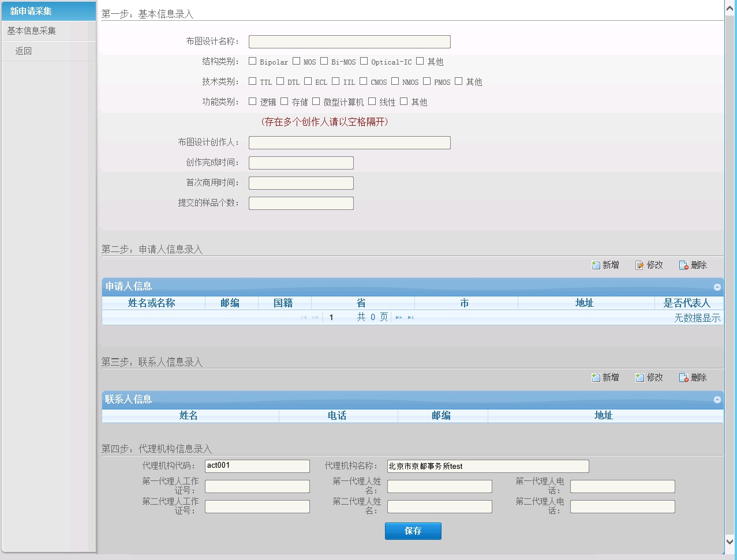Enable the CMOS technology checkbox
The height and width of the screenshot is (560, 737).
364,81
